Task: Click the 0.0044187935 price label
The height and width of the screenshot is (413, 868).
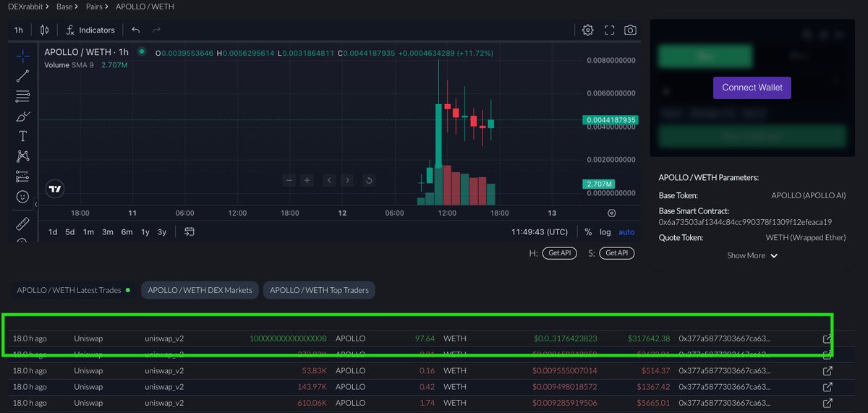Action: pos(609,119)
